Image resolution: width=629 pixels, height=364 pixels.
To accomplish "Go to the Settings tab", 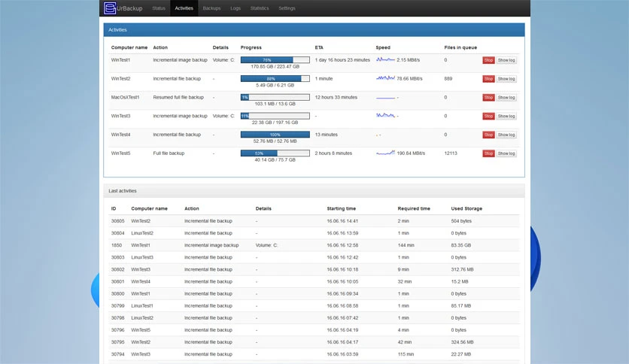I will tap(287, 8).
